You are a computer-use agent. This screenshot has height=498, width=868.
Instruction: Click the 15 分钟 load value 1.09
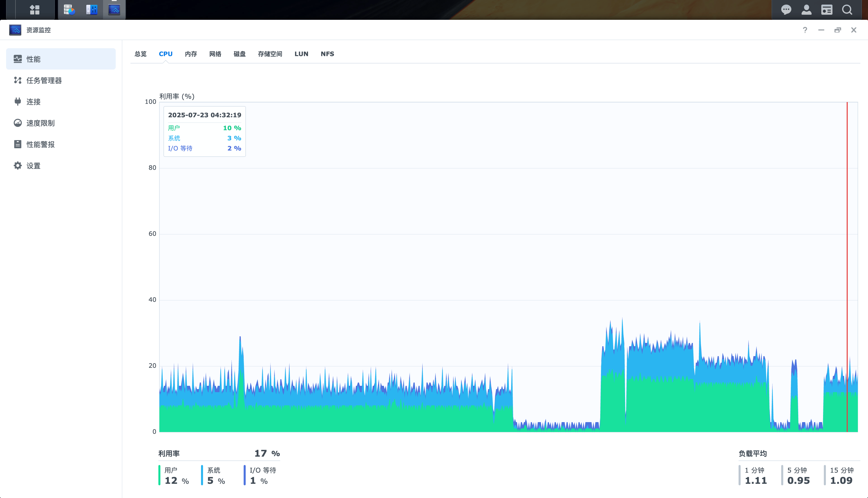[841, 480]
